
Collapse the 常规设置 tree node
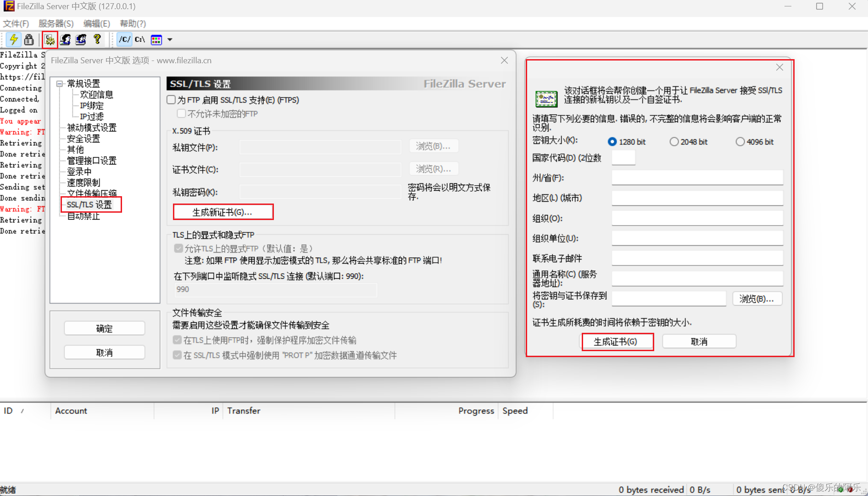pos(60,83)
